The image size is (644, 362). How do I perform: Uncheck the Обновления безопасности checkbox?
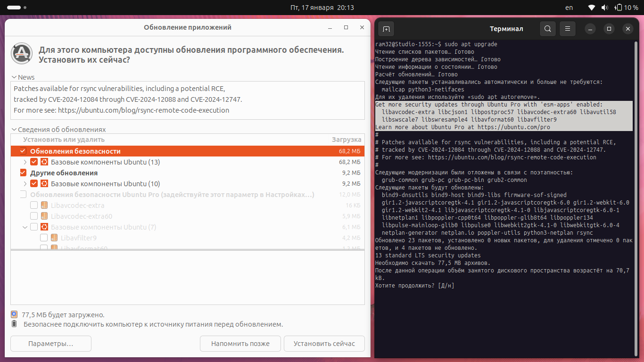pos(23,151)
